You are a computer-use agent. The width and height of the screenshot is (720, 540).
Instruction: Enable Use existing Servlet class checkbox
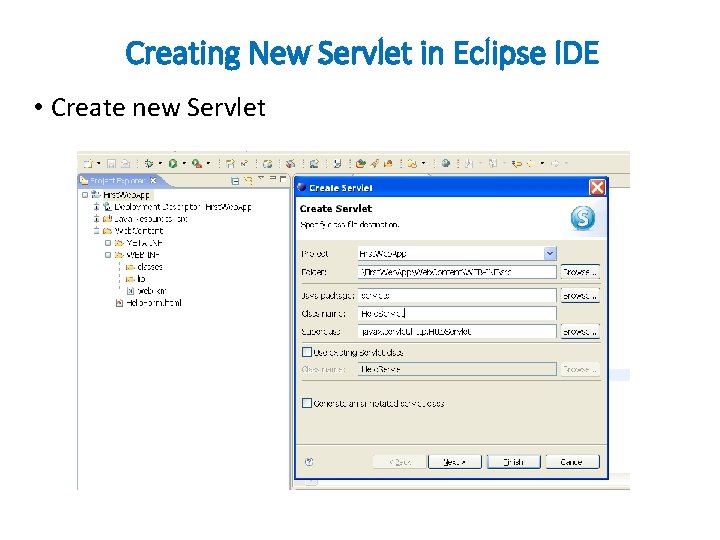(307, 352)
